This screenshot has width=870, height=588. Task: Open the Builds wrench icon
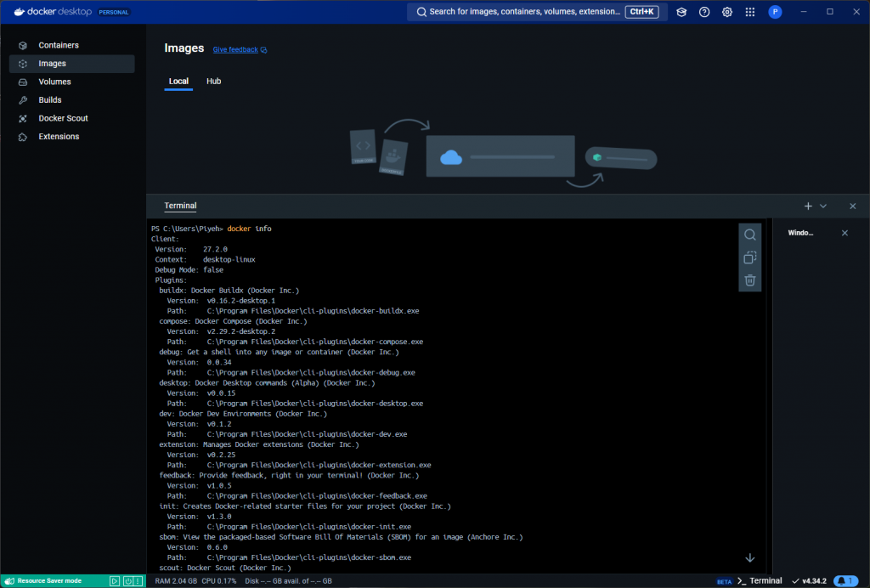23,100
